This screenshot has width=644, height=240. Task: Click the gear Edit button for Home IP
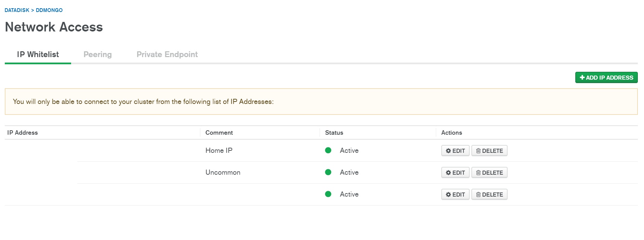click(x=455, y=151)
